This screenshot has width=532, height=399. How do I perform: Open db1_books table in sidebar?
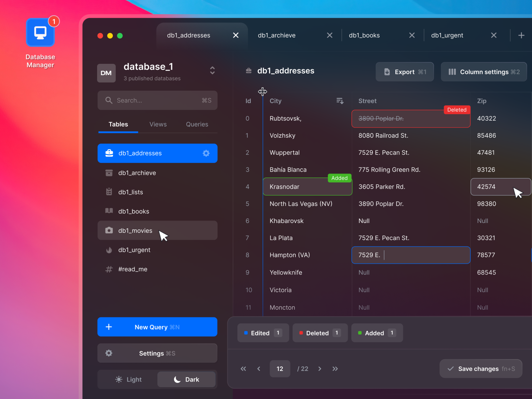click(158, 211)
